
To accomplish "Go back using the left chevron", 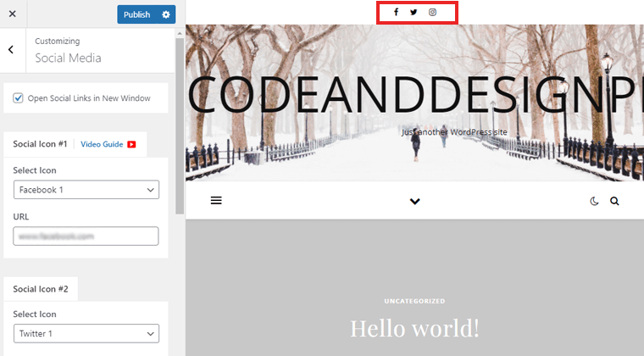I will click(x=11, y=50).
